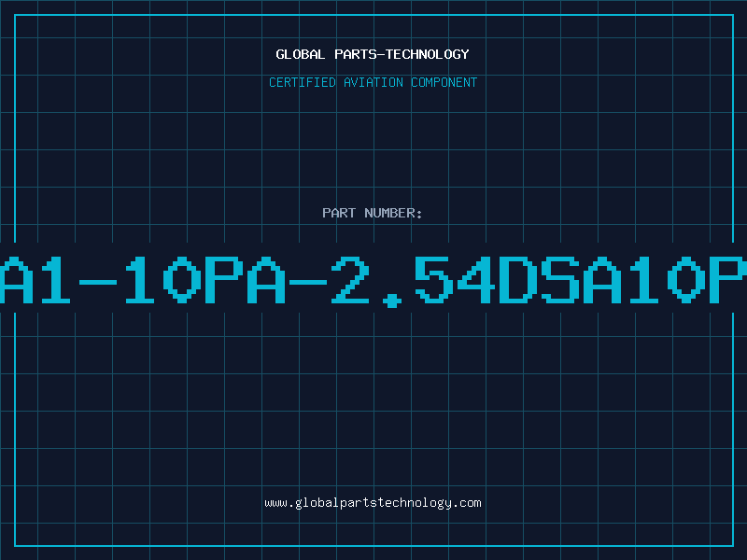Open the www.globalpartstechnology.com link
Viewport: 747px width, 560px height.
373,503
